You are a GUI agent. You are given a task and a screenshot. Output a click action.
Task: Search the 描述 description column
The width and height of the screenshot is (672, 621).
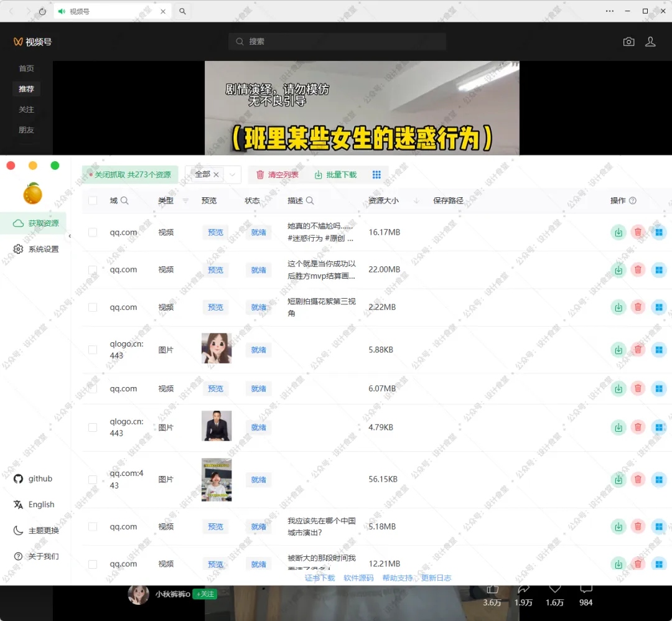tap(310, 200)
